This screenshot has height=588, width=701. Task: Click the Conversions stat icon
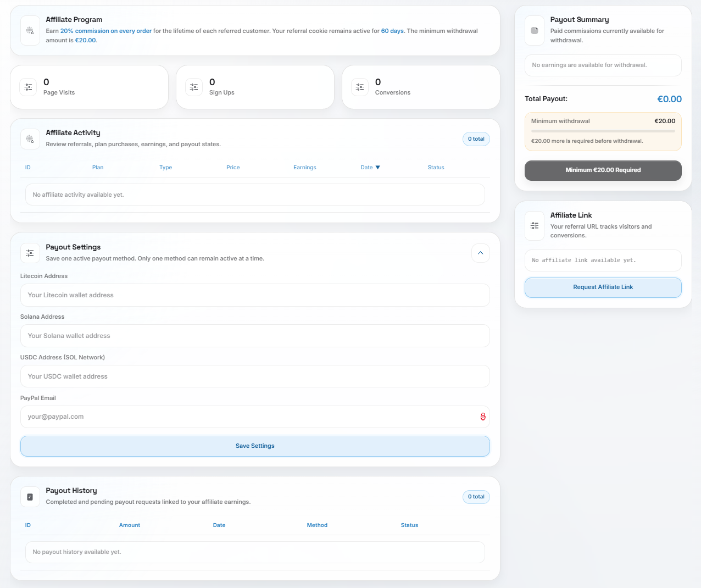pos(360,87)
